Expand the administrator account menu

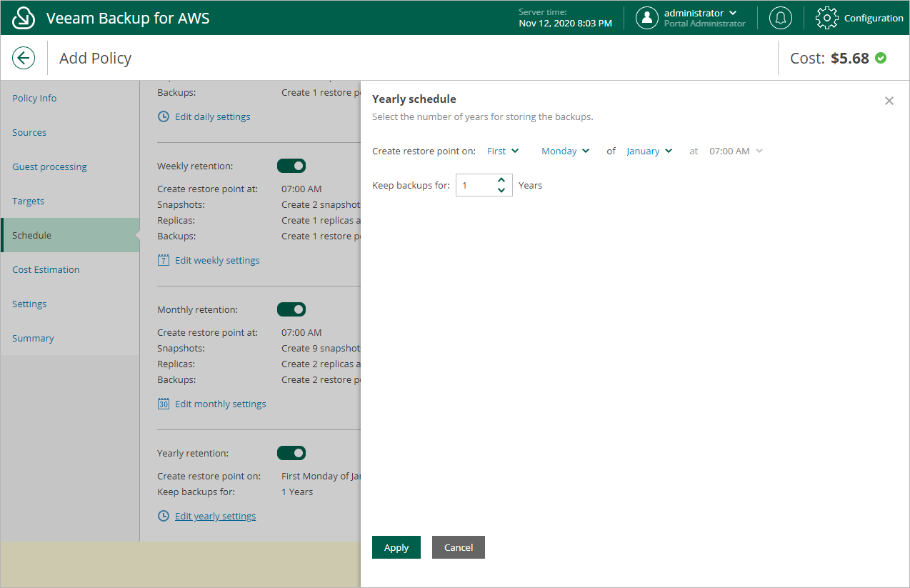[733, 13]
